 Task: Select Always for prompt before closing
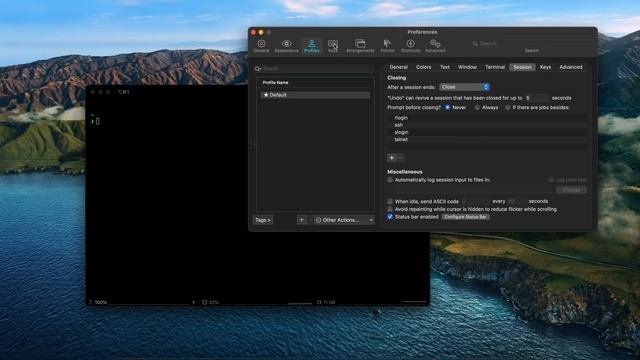[x=477, y=107]
